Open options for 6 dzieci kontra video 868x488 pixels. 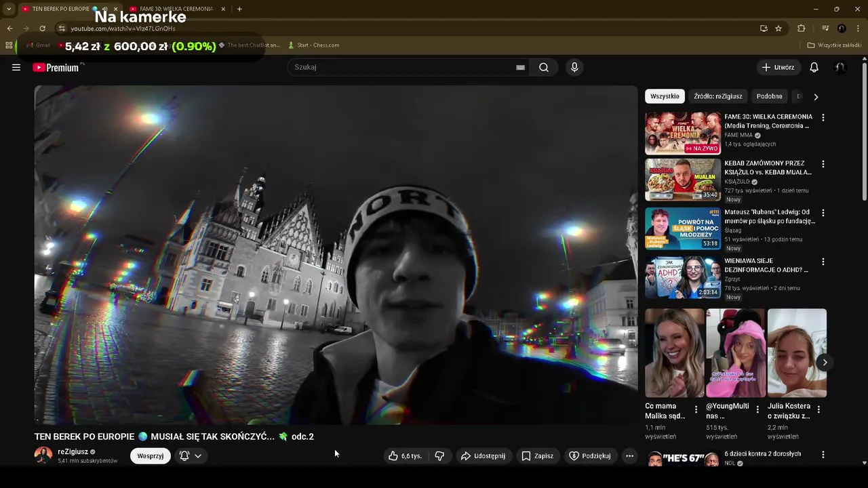tap(823, 455)
